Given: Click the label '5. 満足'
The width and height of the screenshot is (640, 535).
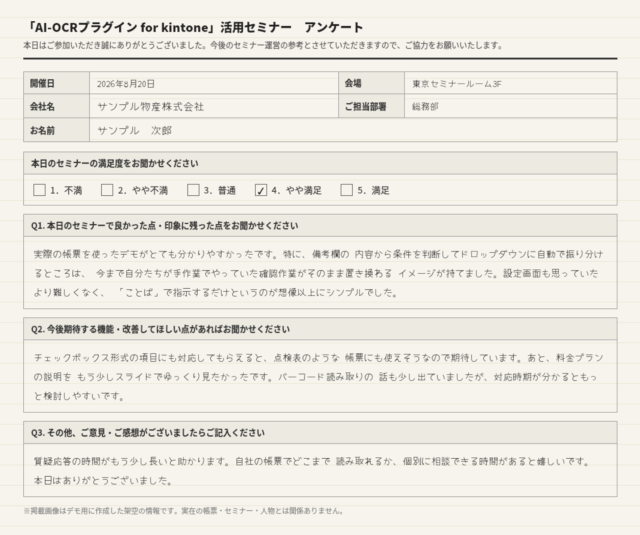Looking at the screenshot, I should pyautogui.click(x=373, y=191).
